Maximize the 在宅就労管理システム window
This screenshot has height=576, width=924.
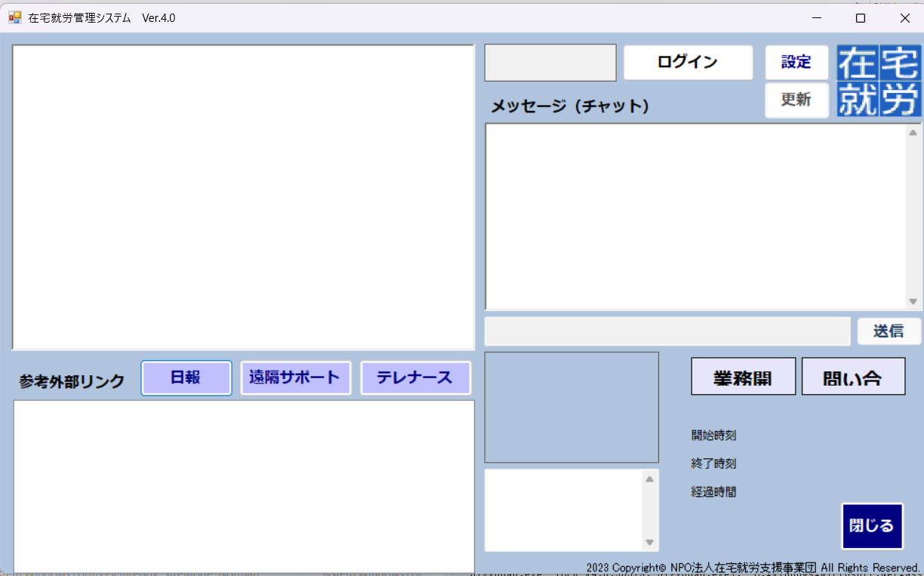click(x=860, y=17)
